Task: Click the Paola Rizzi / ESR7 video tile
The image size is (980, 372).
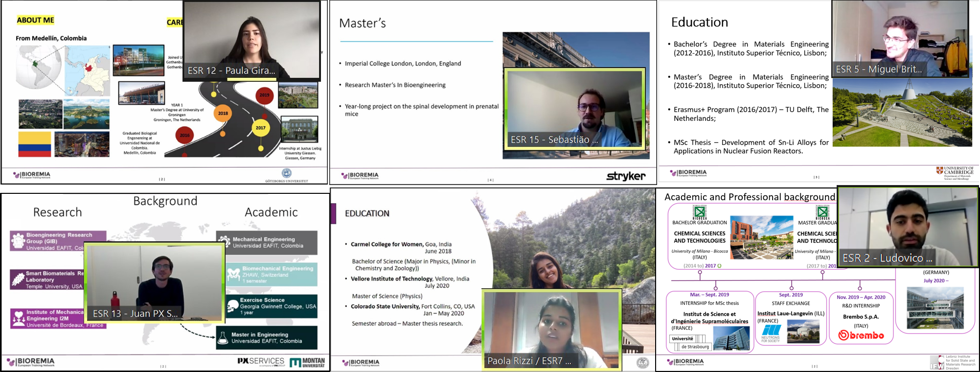Action: coord(551,330)
